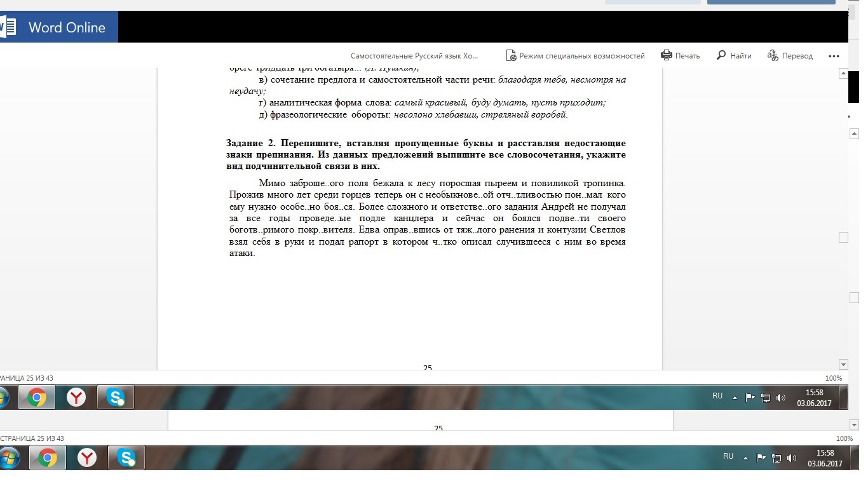Open the Найти search tool

(734, 56)
